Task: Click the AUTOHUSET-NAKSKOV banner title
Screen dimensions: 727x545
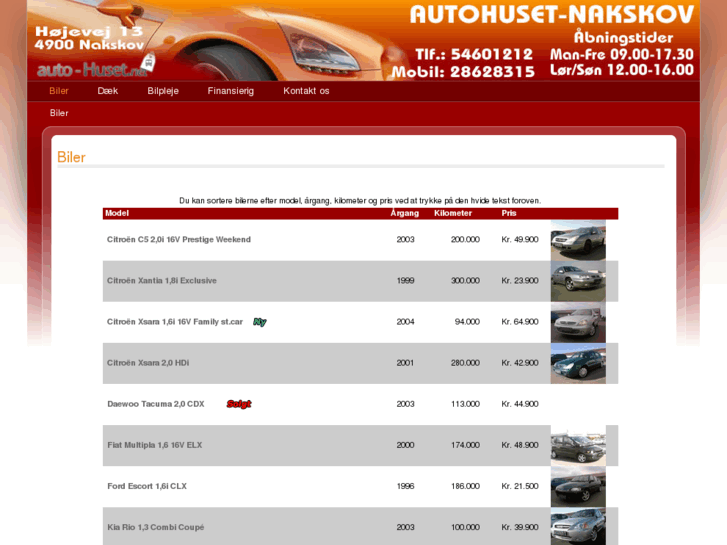Action: pyautogui.click(x=552, y=14)
